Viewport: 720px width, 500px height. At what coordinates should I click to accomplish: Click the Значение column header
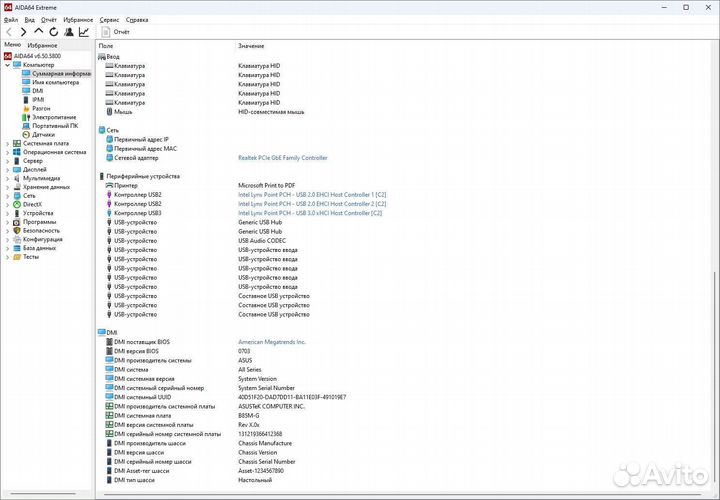pos(251,46)
